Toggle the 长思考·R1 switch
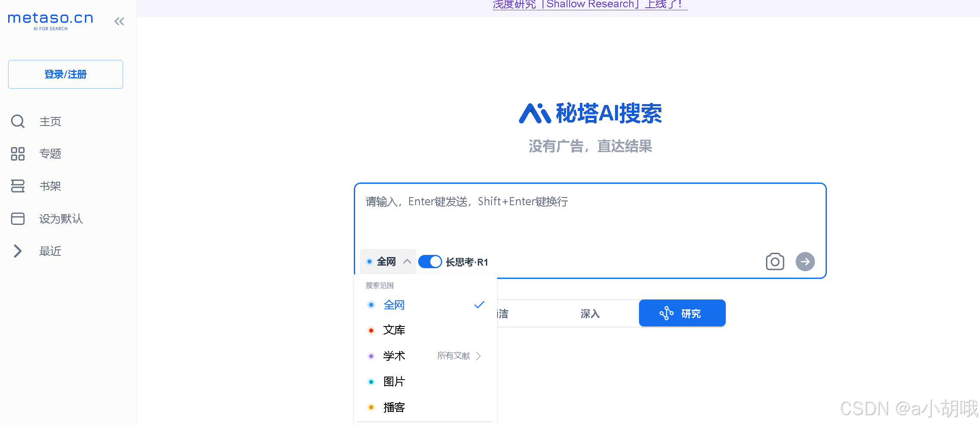Viewport: 980px width, 425px height. point(430,261)
